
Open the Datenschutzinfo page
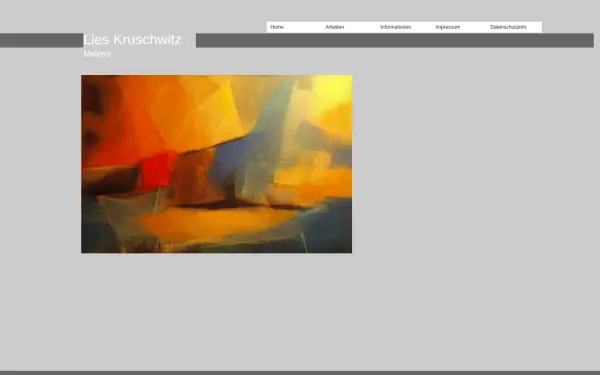[508, 27]
